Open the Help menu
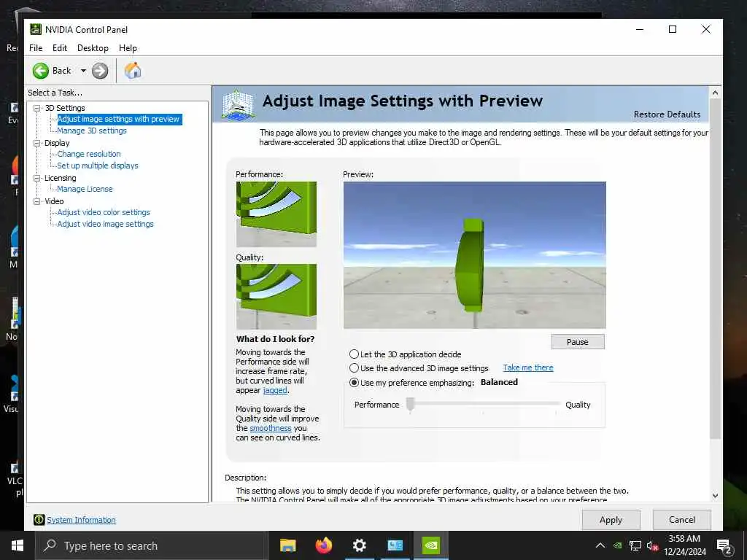Image resolution: width=747 pixels, height=560 pixels. (x=128, y=48)
